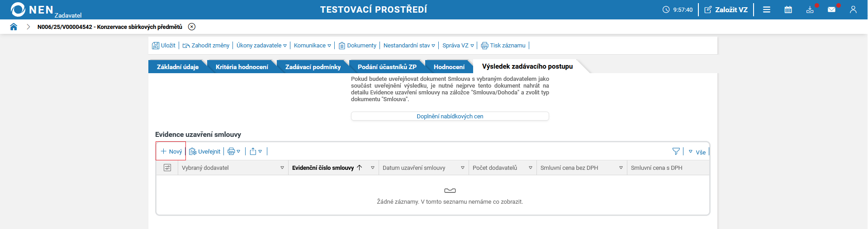Viewport: 868px width, 229px height.
Task: Sort by Vybraný dodavatel column
Action: click(205, 168)
